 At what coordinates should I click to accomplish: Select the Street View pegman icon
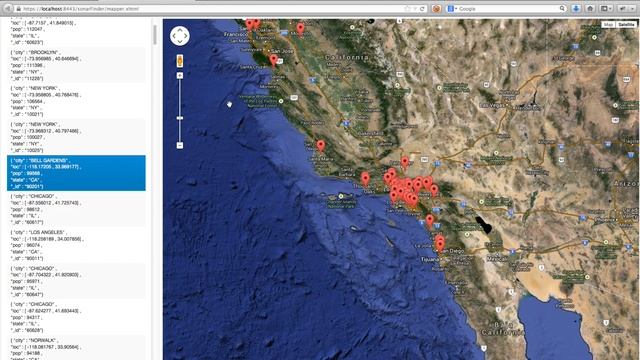click(180, 61)
